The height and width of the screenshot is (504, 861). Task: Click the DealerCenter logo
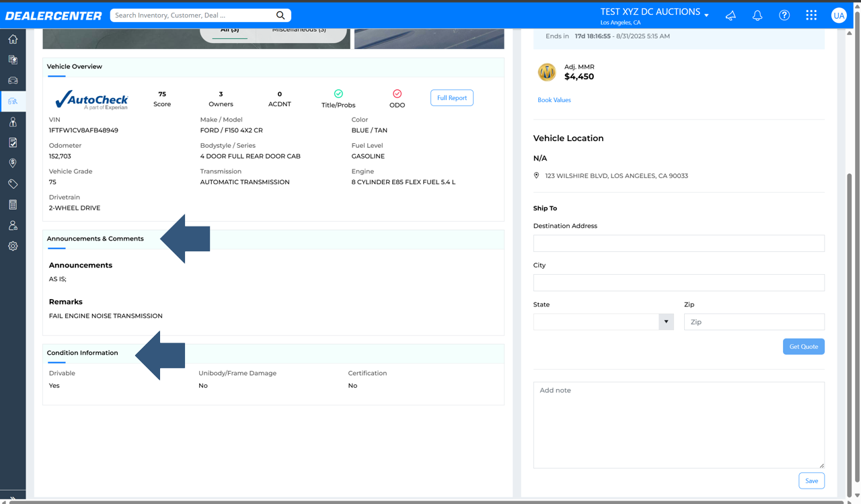coord(54,15)
